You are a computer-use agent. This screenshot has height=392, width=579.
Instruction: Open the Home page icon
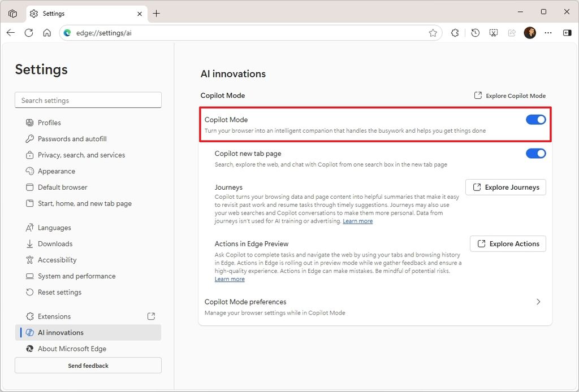(47, 33)
